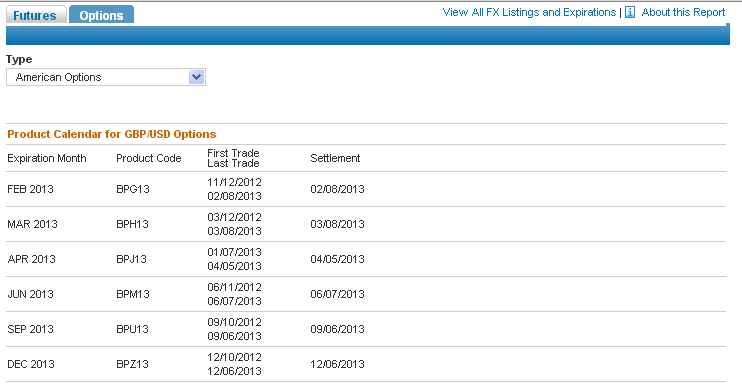Click the info icon beside About this Report
The height and width of the screenshot is (384, 742).
coord(630,12)
